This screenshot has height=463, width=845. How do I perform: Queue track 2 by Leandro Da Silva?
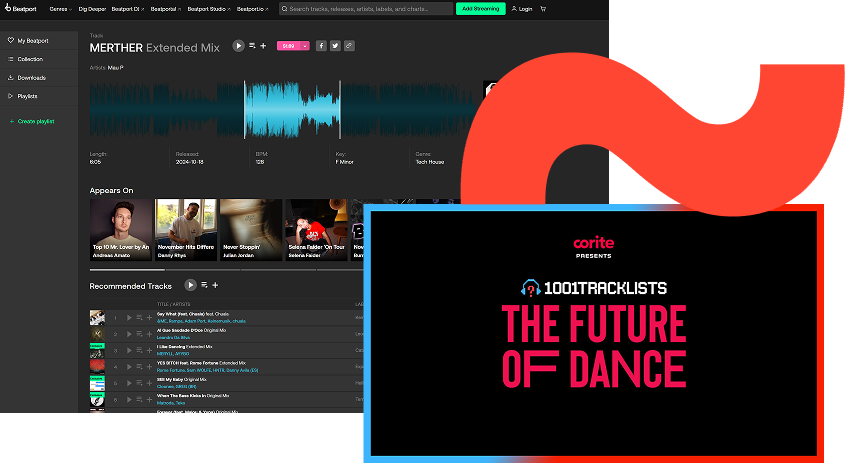click(139, 334)
